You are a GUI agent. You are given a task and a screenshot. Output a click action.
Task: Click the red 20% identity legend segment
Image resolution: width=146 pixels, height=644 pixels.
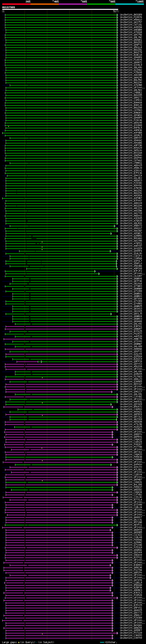point(16,4)
